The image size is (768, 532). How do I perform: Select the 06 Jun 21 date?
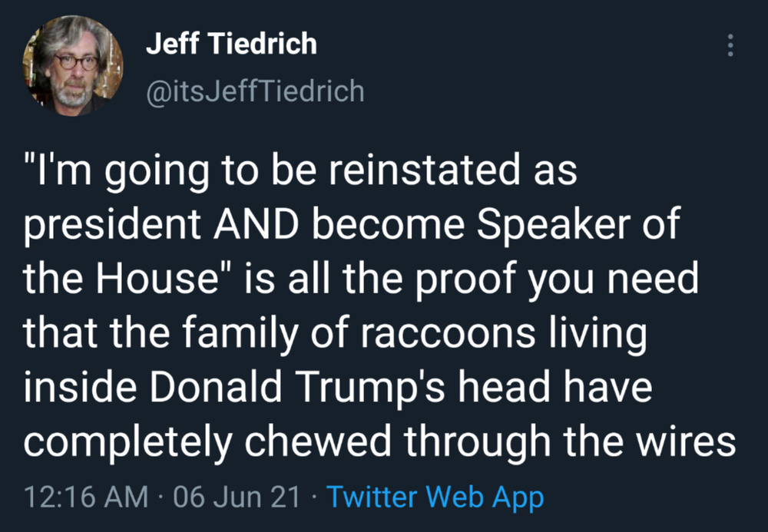pyautogui.click(x=237, y=497)
